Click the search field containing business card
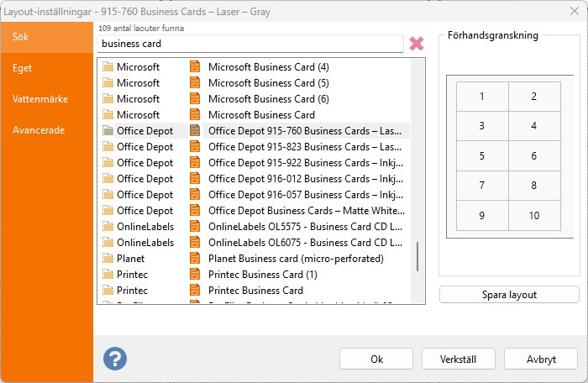588x383 pixels. pyautogui.click(x=250, y=44)
